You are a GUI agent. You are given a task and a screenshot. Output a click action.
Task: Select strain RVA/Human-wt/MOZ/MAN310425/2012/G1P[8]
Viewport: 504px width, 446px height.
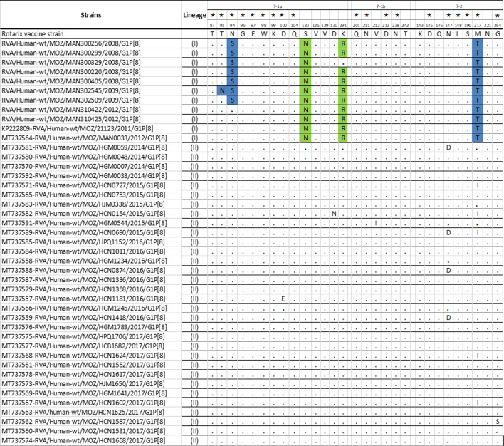coord(71,119)
